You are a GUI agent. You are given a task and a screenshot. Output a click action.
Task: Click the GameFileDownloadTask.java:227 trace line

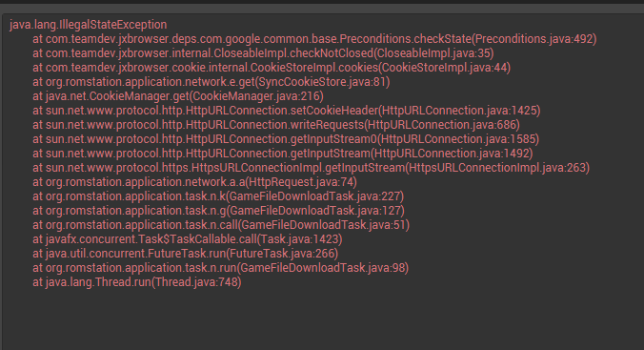(x=218, y=196)
